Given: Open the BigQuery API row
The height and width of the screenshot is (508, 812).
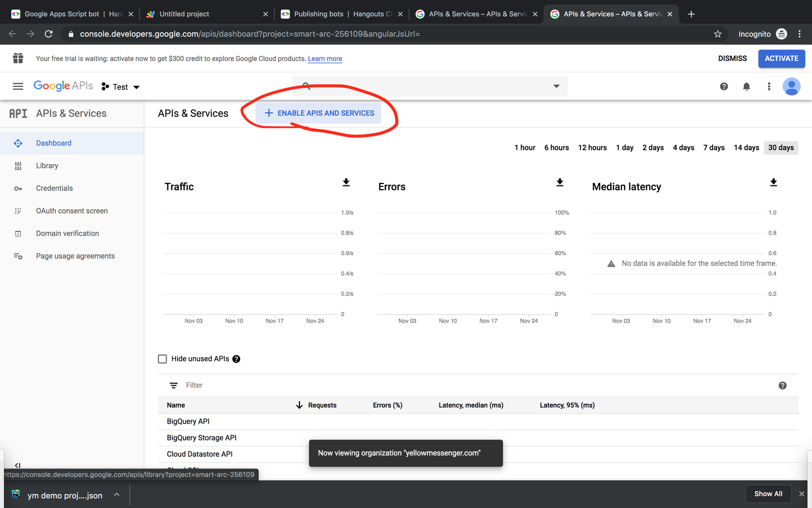Looking at the screenshot, I should [x=478, y=422].
